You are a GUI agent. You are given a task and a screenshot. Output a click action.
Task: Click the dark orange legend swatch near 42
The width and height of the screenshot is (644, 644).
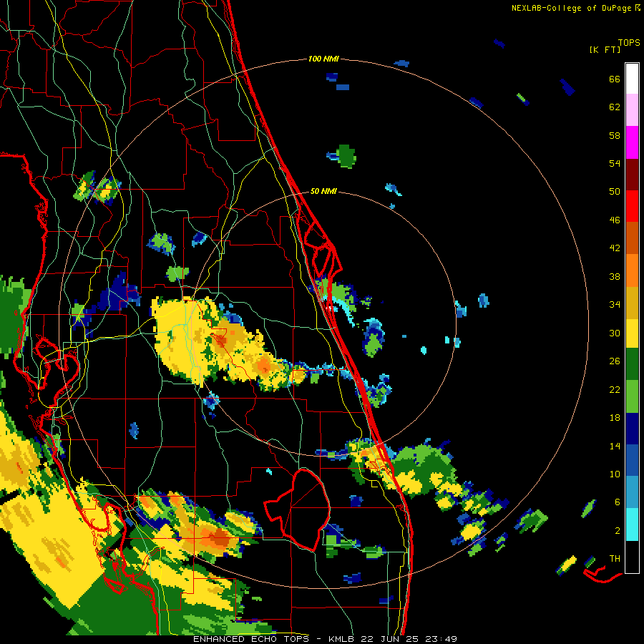(x=632, y=238)
